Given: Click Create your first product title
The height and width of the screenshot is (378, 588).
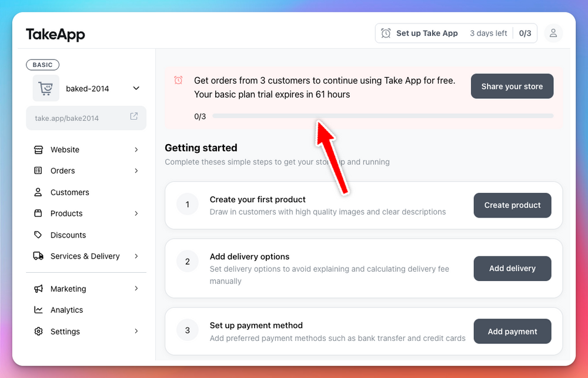Looking at the screenshot, I should [258, 199].
